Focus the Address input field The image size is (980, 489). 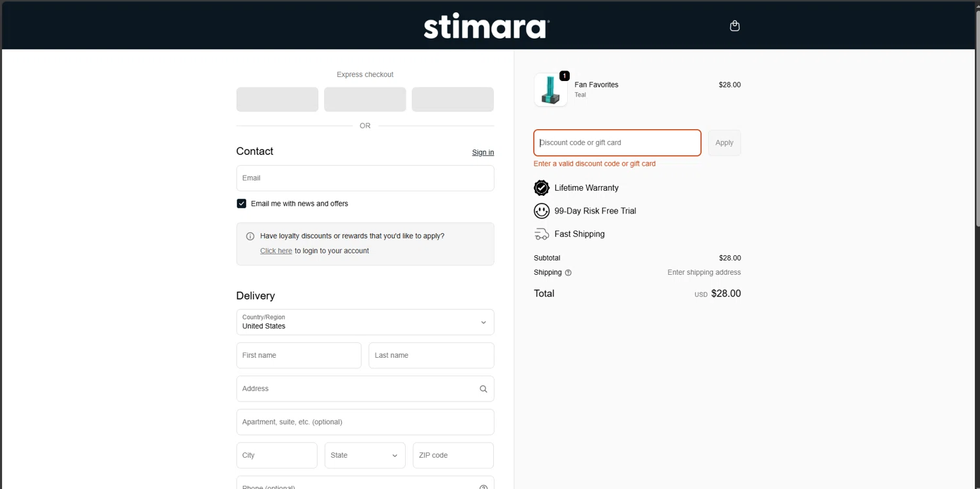click(x=365, y=388)
